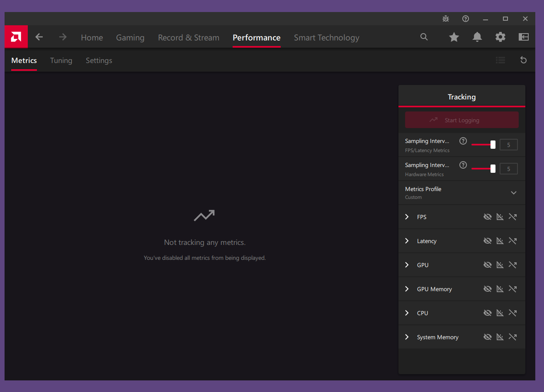The image size is (544, 392).
Task: Select the Performance tab
Action: [x=257, y=37]
